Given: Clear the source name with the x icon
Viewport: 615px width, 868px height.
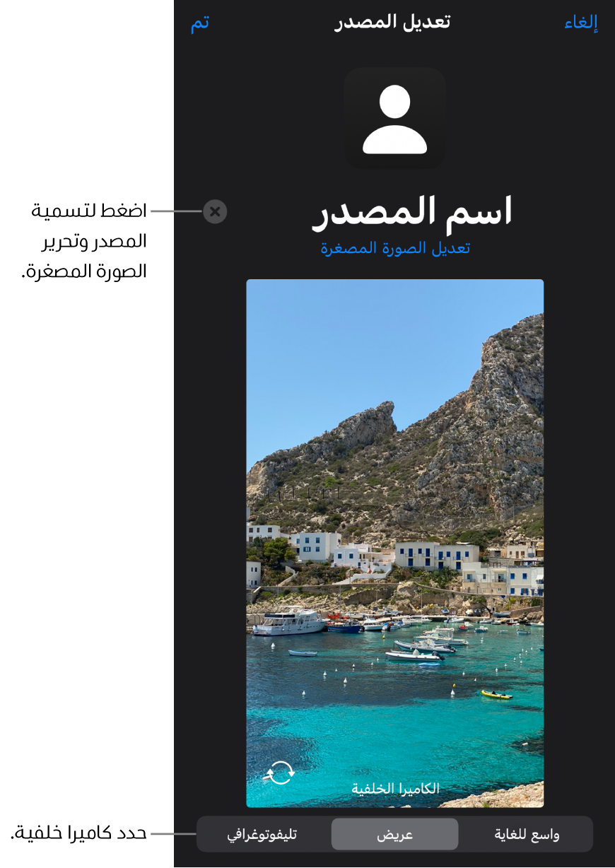Looking at the screenshot, I should (215, 211).
